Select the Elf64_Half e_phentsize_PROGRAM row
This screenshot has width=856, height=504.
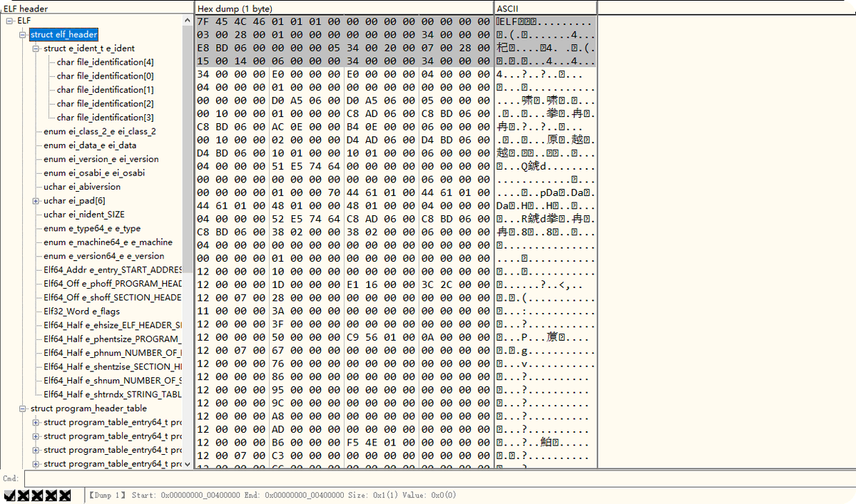tap(113, 339)
